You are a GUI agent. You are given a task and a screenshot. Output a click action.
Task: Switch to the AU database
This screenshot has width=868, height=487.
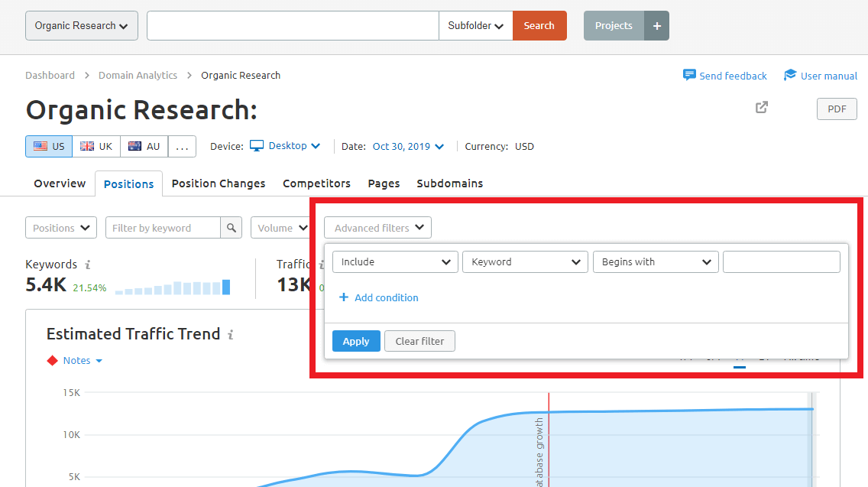coord(144,145)
